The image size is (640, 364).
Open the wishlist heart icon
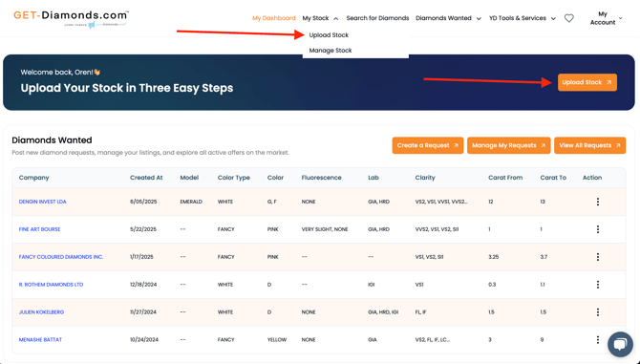pyautogui.click(x=569, y=18)
